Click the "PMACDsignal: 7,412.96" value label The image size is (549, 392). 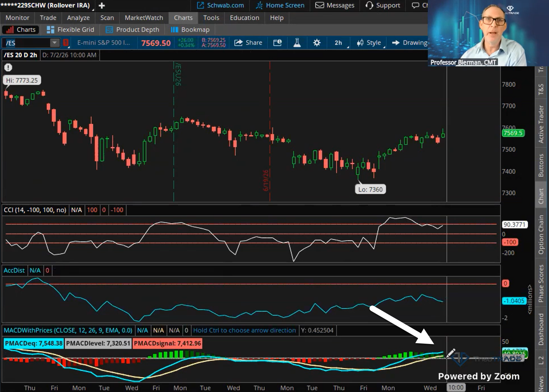(x=167, y=343)
